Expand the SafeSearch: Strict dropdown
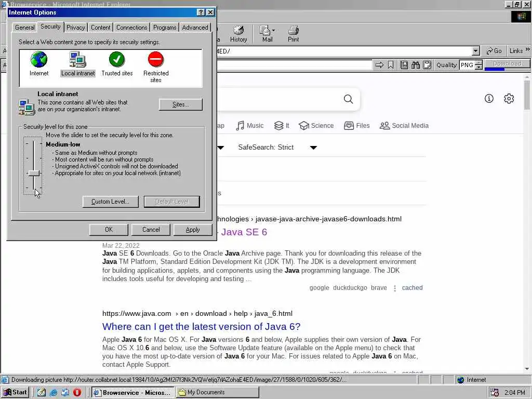532x399 pixels. click(313, 148)
